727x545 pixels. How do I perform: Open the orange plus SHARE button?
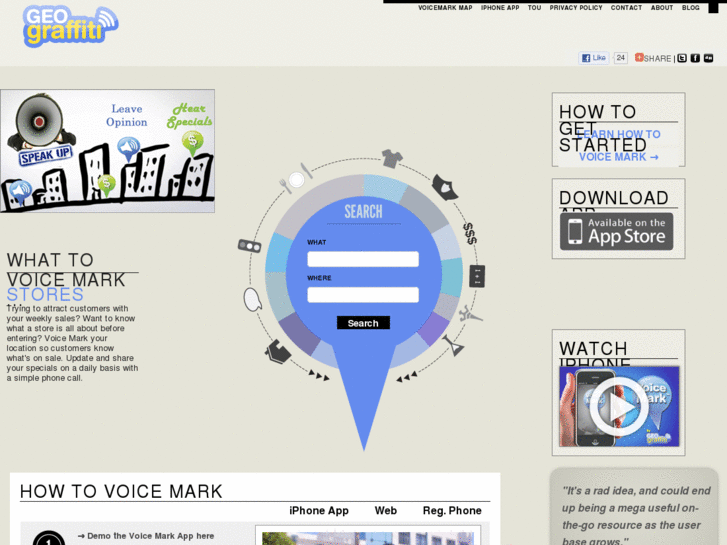tap(653, 58)
